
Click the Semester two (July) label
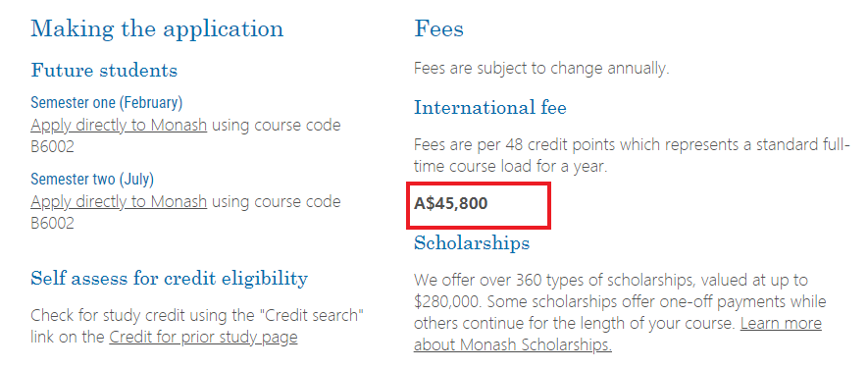[x=92, y=179]
